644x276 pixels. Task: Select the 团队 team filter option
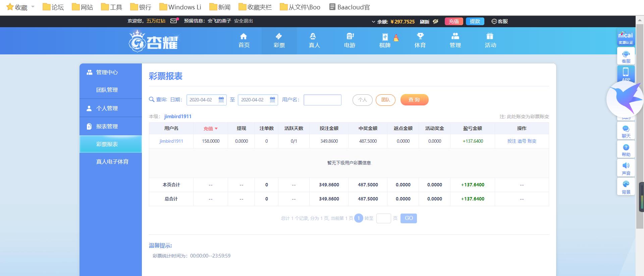pos(385,100)
